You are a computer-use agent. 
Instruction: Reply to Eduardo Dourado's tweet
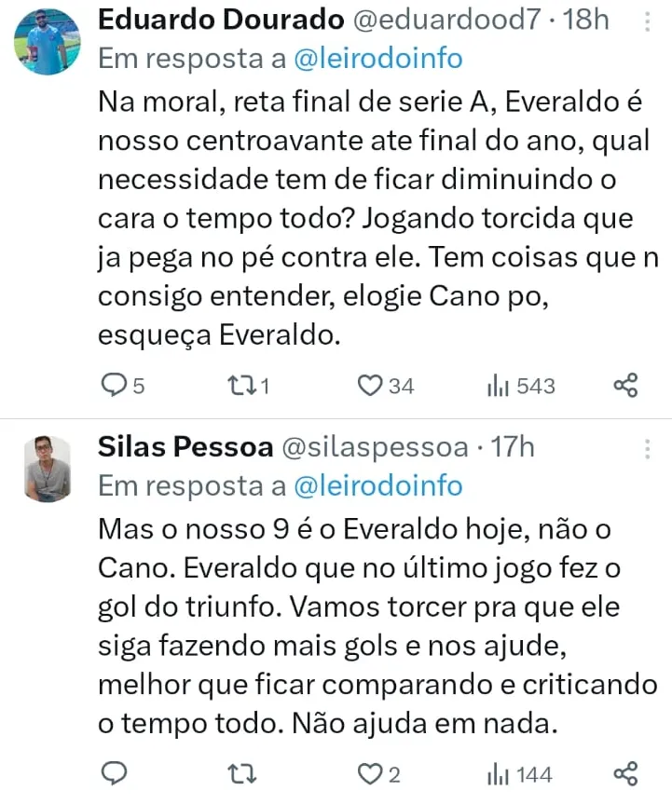click(115, 386)
